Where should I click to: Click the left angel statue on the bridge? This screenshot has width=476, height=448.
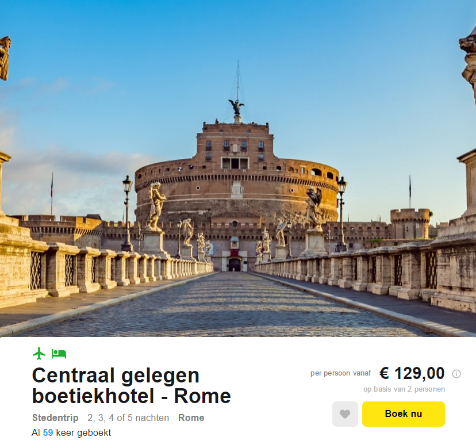click(156, 206)
